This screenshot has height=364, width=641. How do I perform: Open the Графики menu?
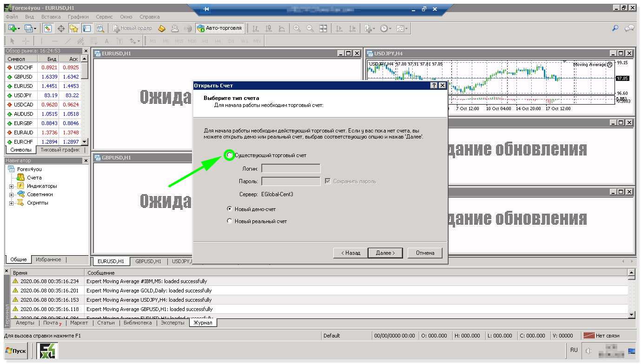pyautogui.click(x=78, y=17)
